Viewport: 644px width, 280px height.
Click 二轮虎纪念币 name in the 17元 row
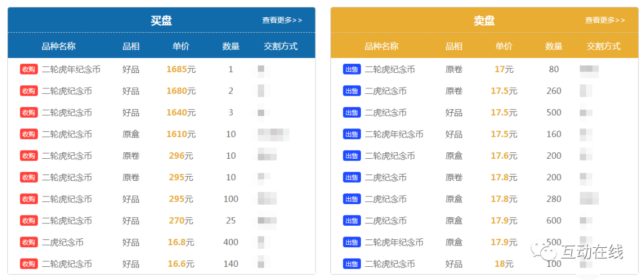(x=390, y=69)
